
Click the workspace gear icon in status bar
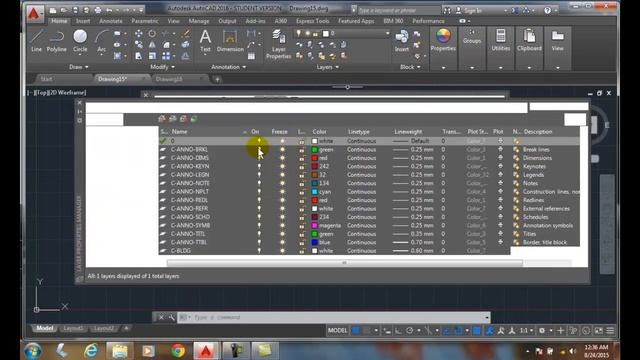tap(542, 331)
